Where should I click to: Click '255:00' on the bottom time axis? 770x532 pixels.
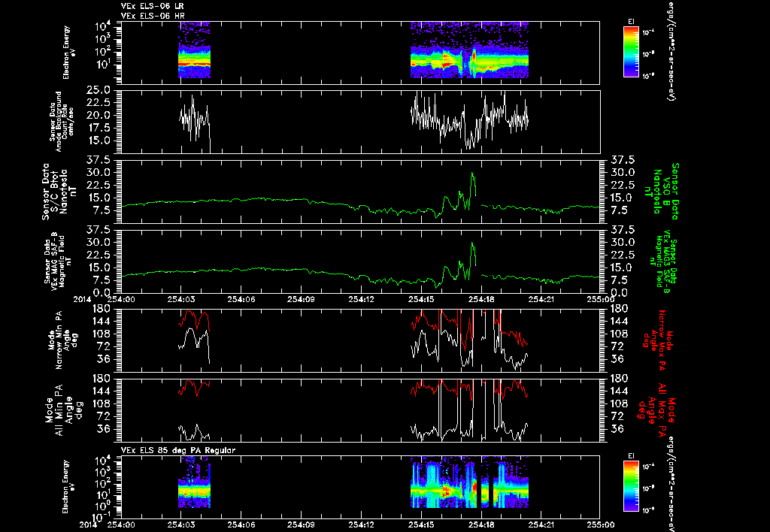coord(601,525)
